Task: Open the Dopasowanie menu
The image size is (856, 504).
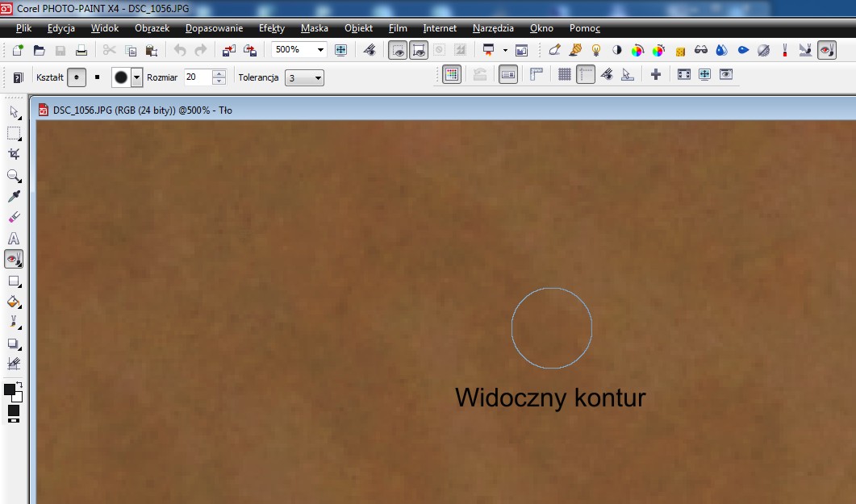Action: tap(214, 28)
